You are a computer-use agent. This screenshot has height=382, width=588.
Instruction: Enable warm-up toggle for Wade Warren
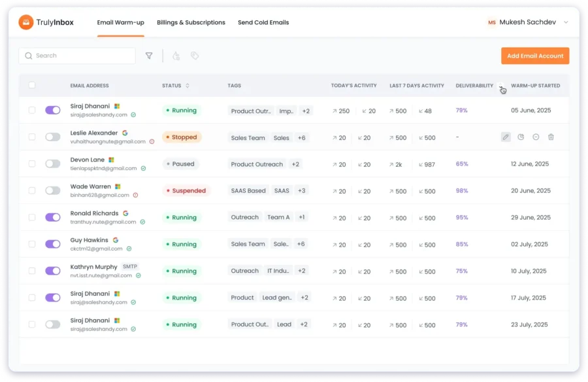(x=52, y=190)
